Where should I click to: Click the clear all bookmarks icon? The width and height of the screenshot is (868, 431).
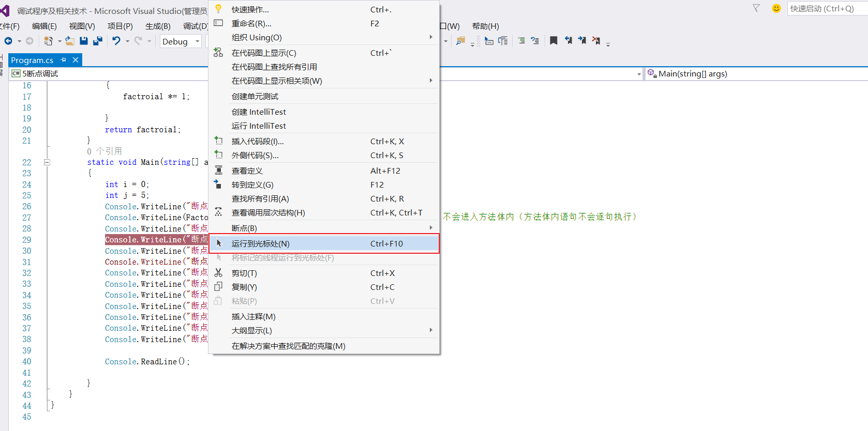click(x=596, y=40)
